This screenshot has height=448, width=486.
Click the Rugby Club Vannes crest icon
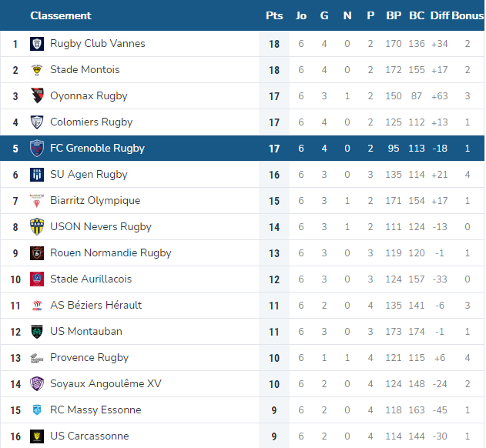tap(36, 44)
